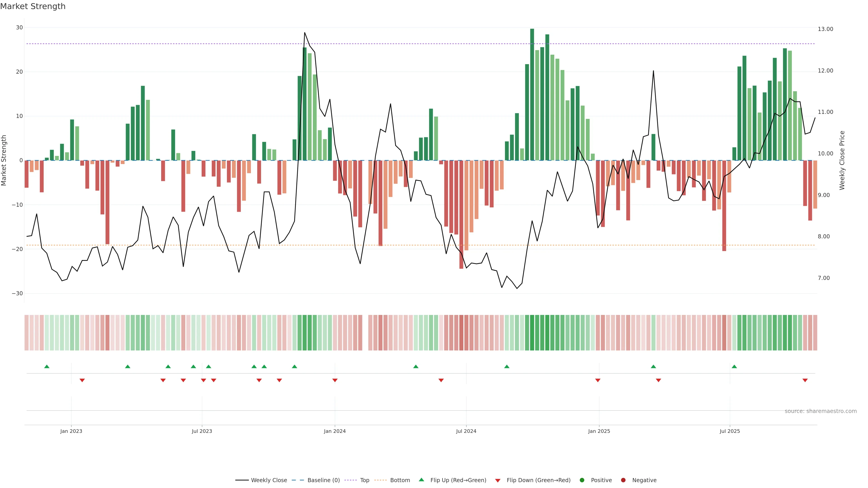The image size is (868, 488).
Task: Click the dark red Negative legend dot
Action: coord(623,480)
